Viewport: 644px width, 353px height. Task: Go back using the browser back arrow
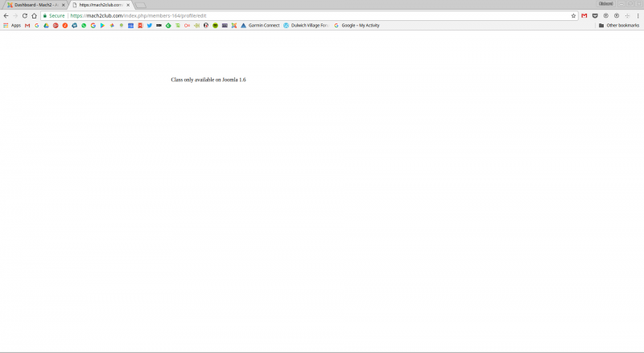[x=6, y=15]
